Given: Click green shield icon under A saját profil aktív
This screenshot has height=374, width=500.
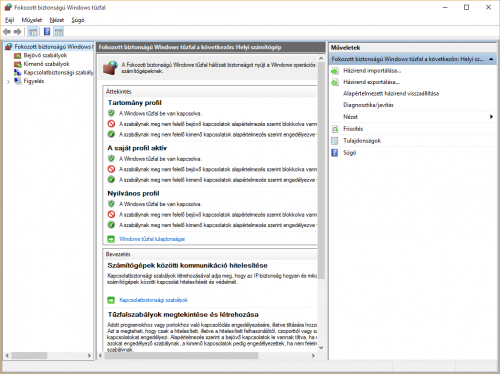Looking at the screenshot, I should (111, 158).
